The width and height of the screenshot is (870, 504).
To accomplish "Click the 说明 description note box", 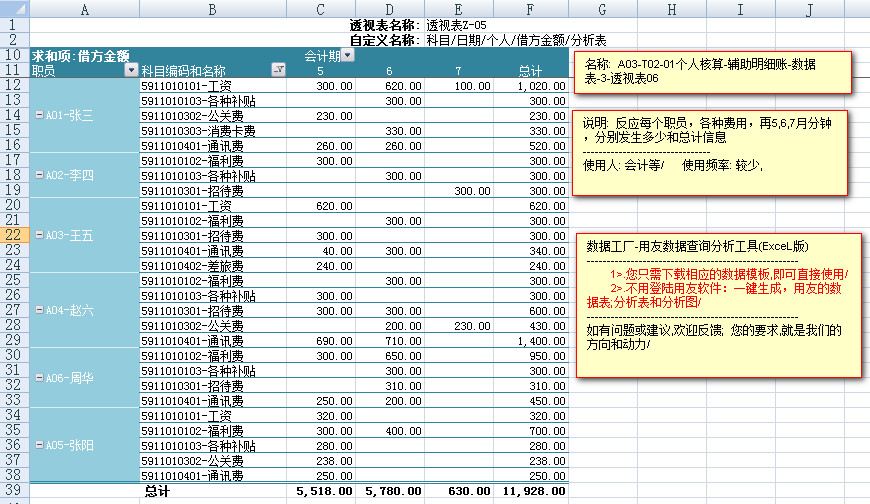I will click(x=712, y=152).
